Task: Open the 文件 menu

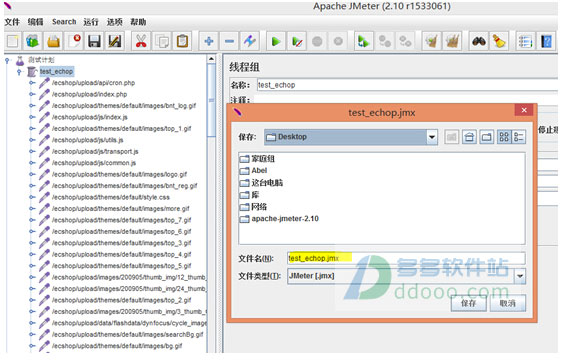Action: tap(12, 22)
